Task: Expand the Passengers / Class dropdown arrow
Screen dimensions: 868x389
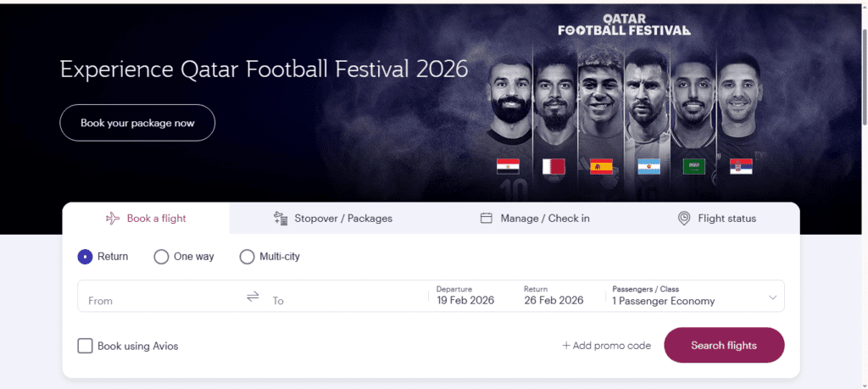Action: 772,297
